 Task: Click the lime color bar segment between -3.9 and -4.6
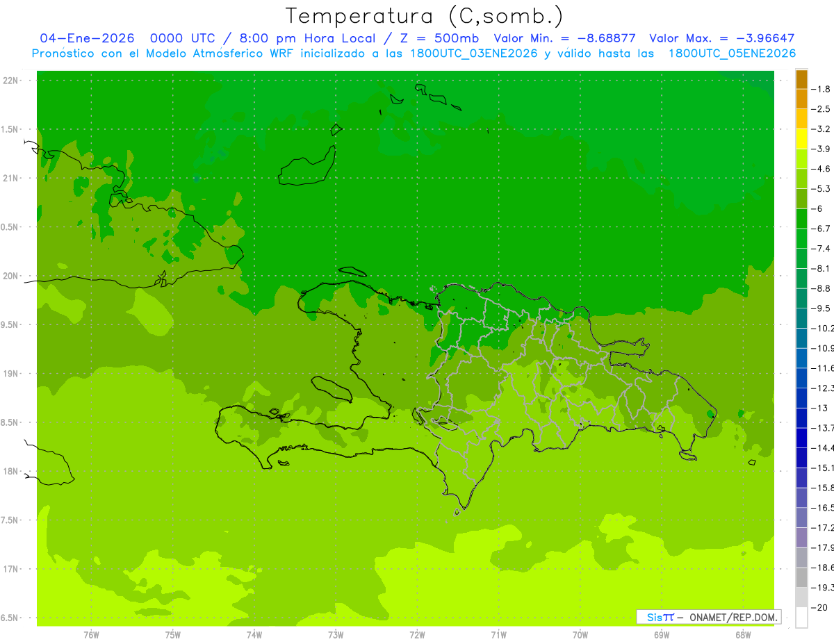click(801, 159)
